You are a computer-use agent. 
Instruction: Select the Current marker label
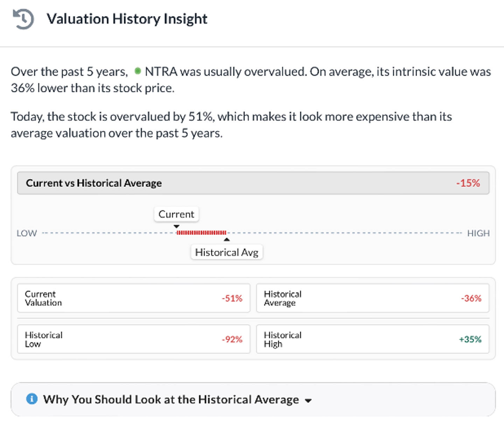(x=176, y=214)
